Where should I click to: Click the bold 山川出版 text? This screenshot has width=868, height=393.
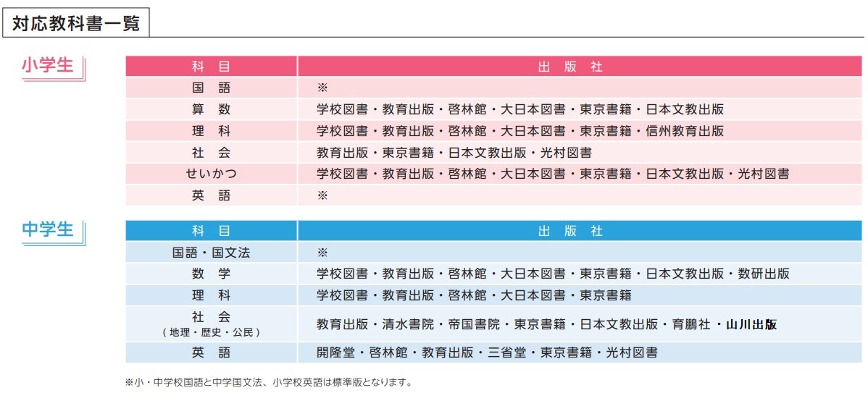751,324
